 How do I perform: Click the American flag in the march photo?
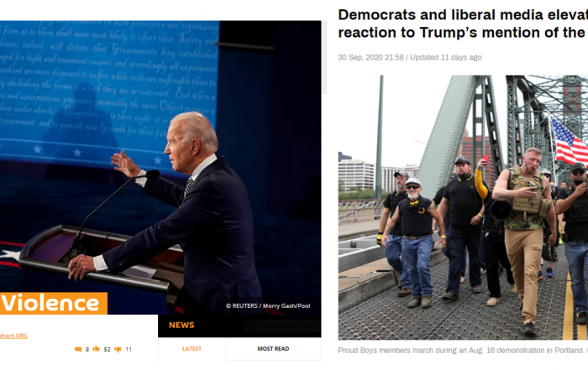tap(569, 143)
